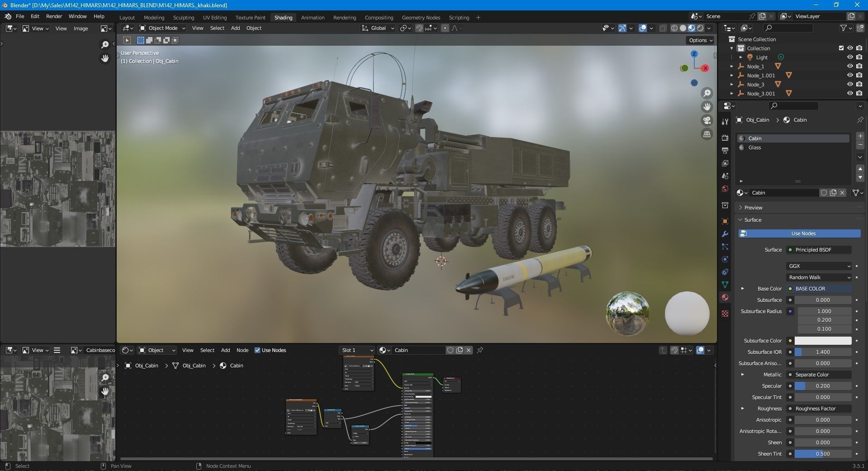Select the Glass material slot

(793, 147)
